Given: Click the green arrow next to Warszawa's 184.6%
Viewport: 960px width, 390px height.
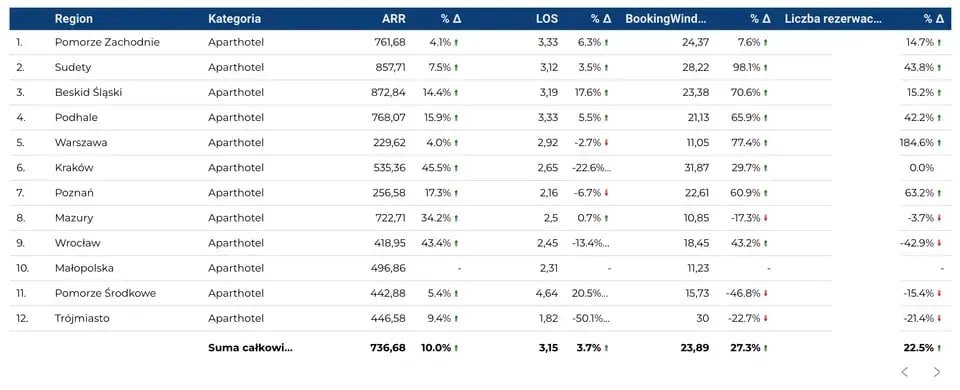Looking at the screenshot, I should click(939, 143).
